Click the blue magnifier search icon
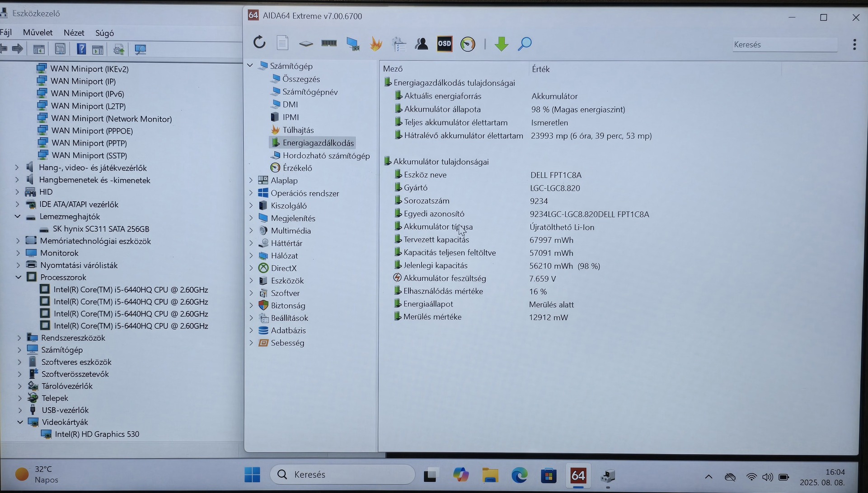The width and height of the screenshot is (868, 493). (525, 44)
